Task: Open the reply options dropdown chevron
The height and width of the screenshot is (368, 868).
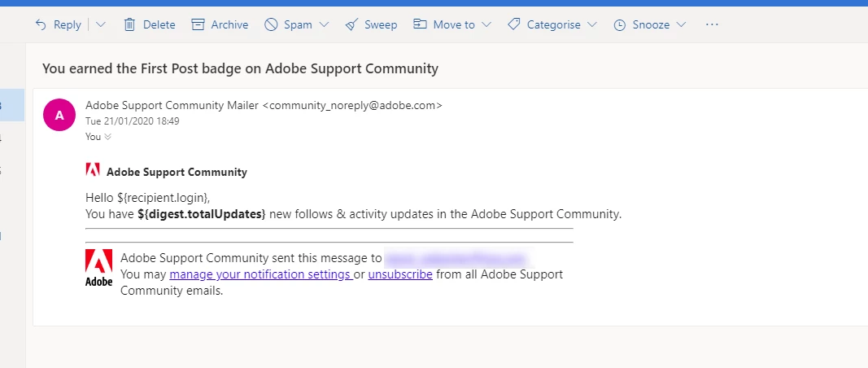Action: [x=100, y=25]
